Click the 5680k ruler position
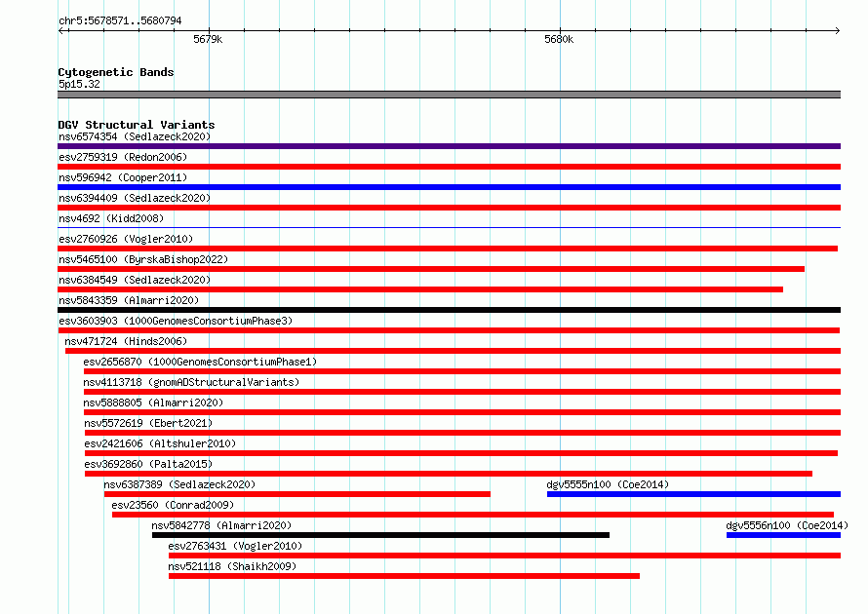The width and height of the screenshot is (868, 614). pyautogui.click(x=559, y=39)
